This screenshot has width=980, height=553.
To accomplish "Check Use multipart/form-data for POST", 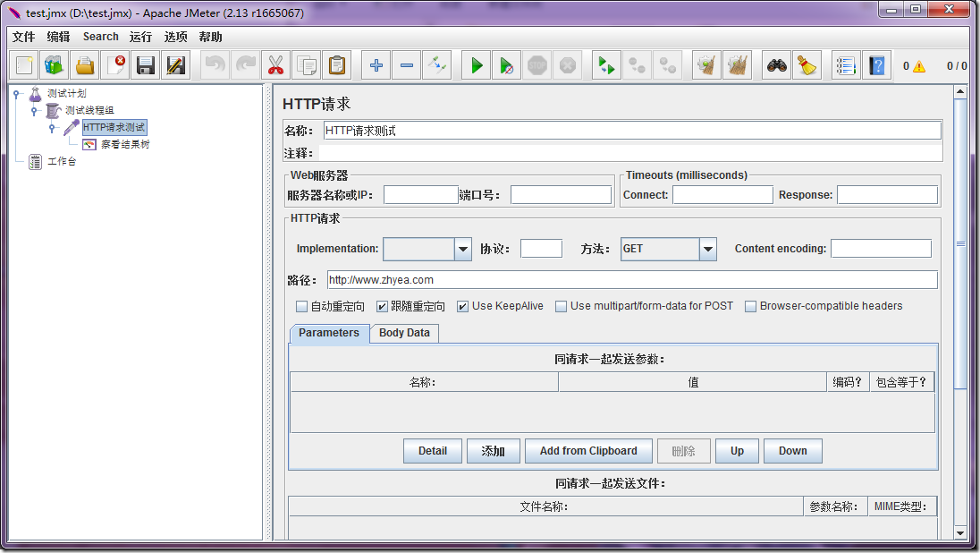I will tap(562, 307).
